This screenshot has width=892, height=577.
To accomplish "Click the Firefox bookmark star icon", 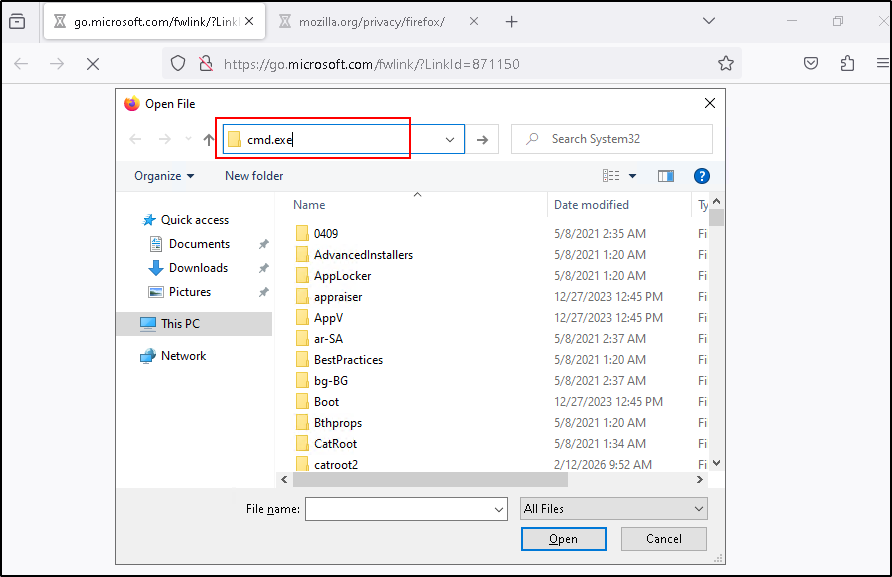I will [726, 63].
